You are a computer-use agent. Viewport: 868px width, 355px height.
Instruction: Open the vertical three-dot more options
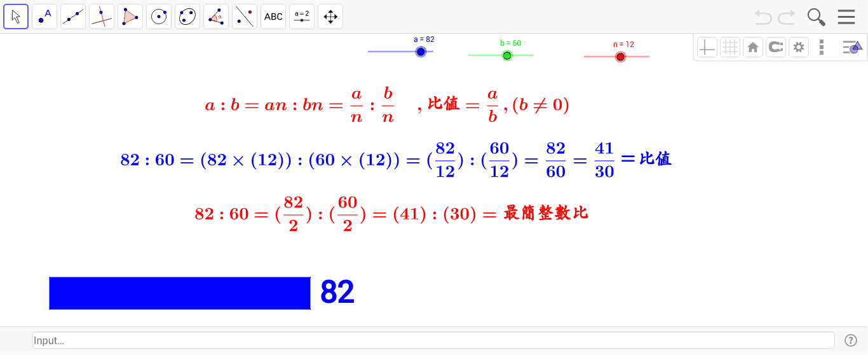(x=822, y=47)
